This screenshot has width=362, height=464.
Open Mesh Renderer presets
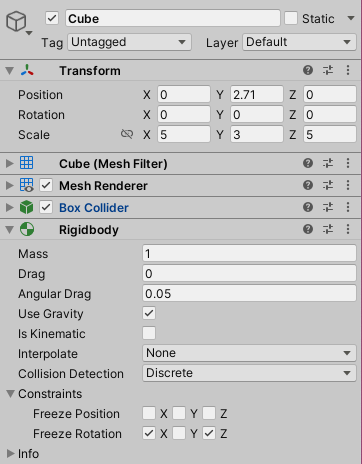[x=328, y=185]
